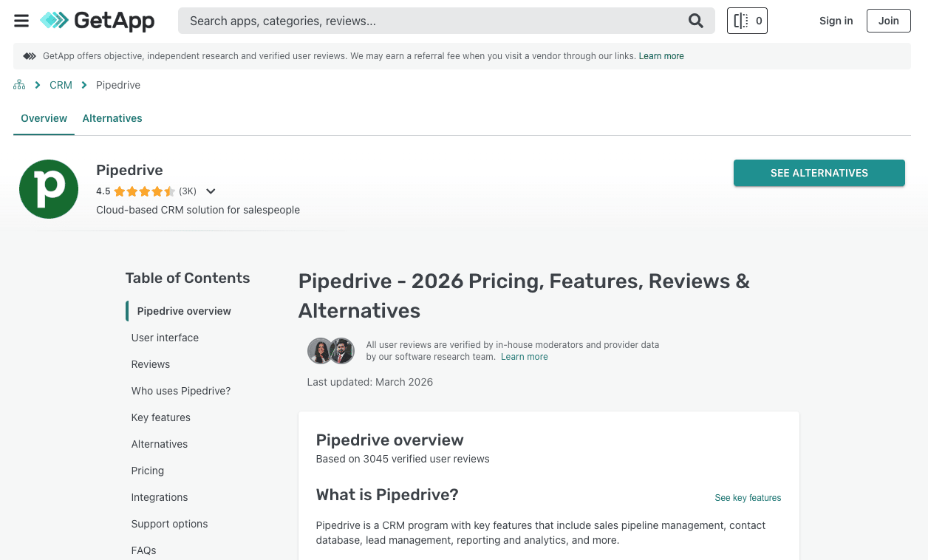This screenshot has width=928, height=560.
Task: Click the SEE ALTERNATIVES button
Action: point(819,173)
